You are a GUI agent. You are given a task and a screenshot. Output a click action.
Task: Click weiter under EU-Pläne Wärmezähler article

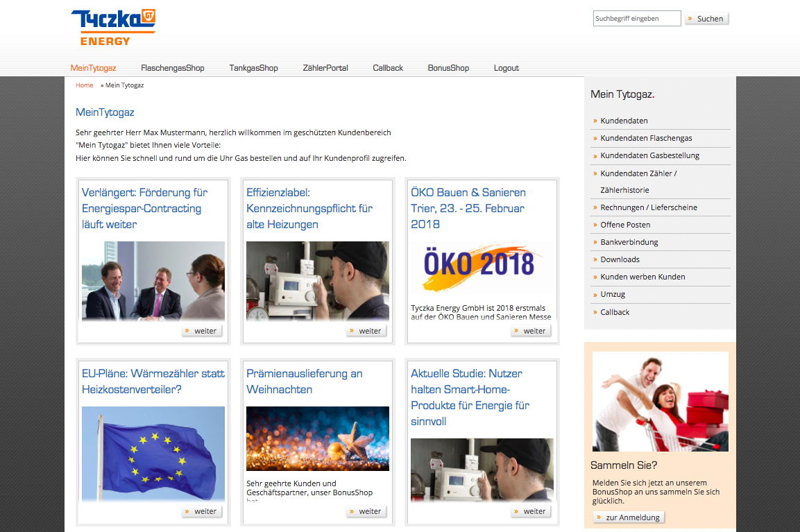(x=201, y=512)
